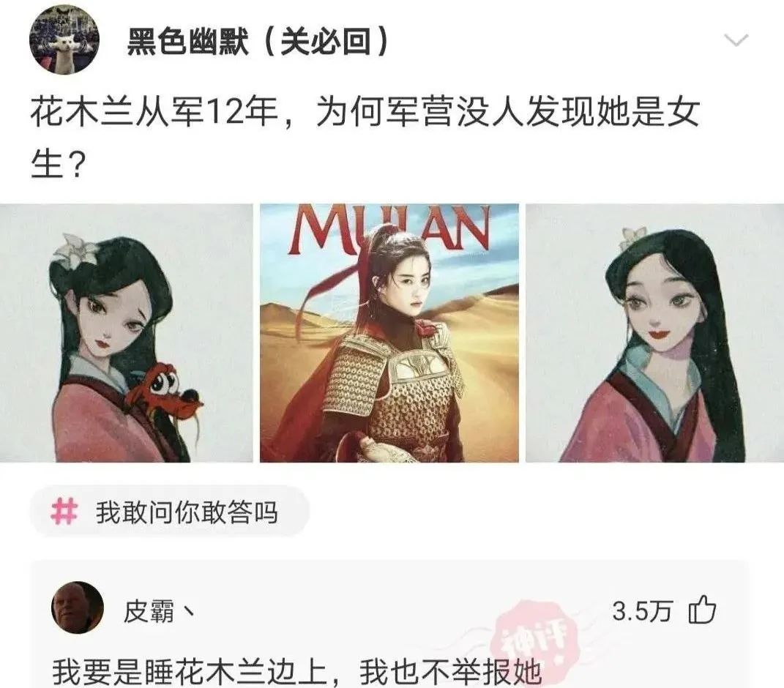The height and width of the screenshot is (688, 784).
Task: Like the comment with the thumbs-up icon
Action: click(x=703, y=610)
